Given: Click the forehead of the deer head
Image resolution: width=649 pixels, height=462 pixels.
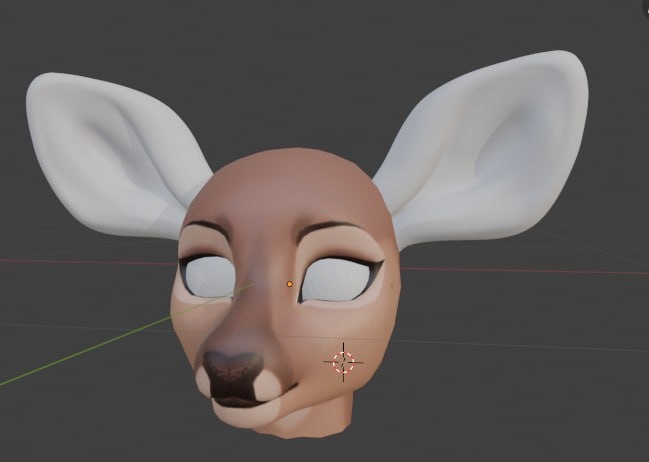Looking at the screenshot, I should click(x=290, y=190).
